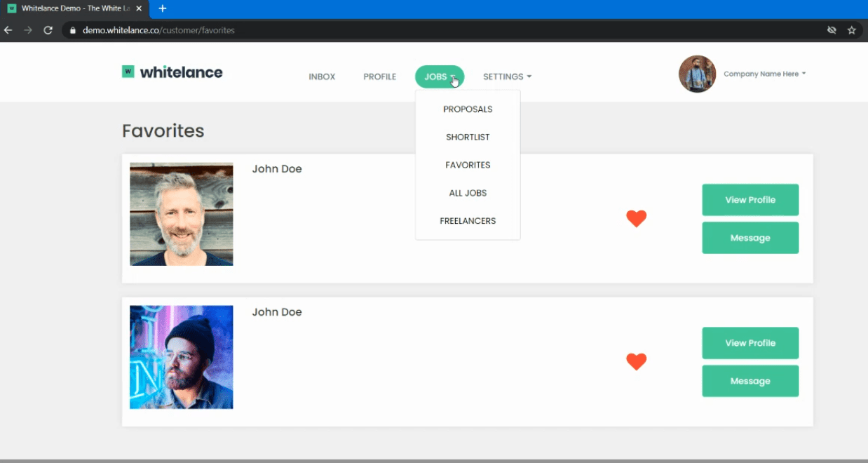Open the JOBS dropdown menu
This screenshot has height=463, width=868.
point(440,76)
